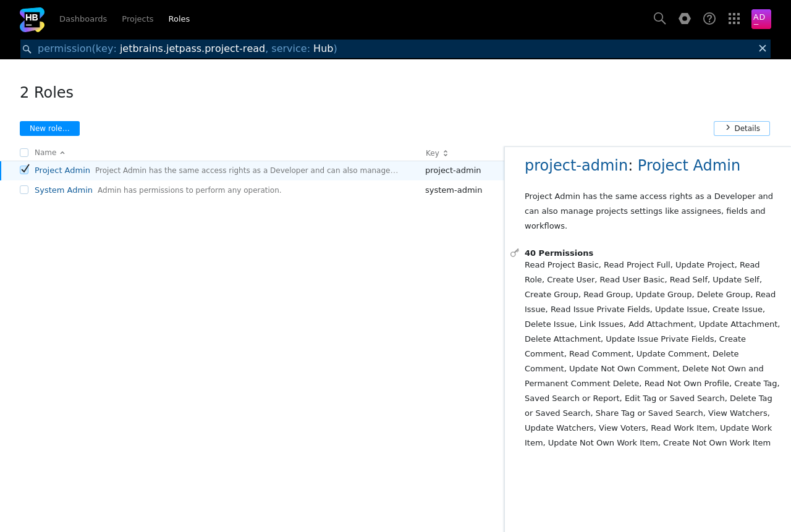The width and height of the screenshot is (791, 532).
Task: Click the permissions key icon
Action: click(x=515, y=253)
